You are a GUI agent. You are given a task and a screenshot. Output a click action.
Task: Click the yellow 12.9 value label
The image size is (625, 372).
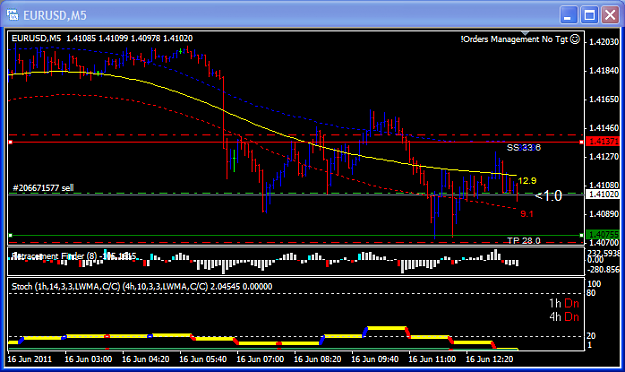[x=527, y=181]
